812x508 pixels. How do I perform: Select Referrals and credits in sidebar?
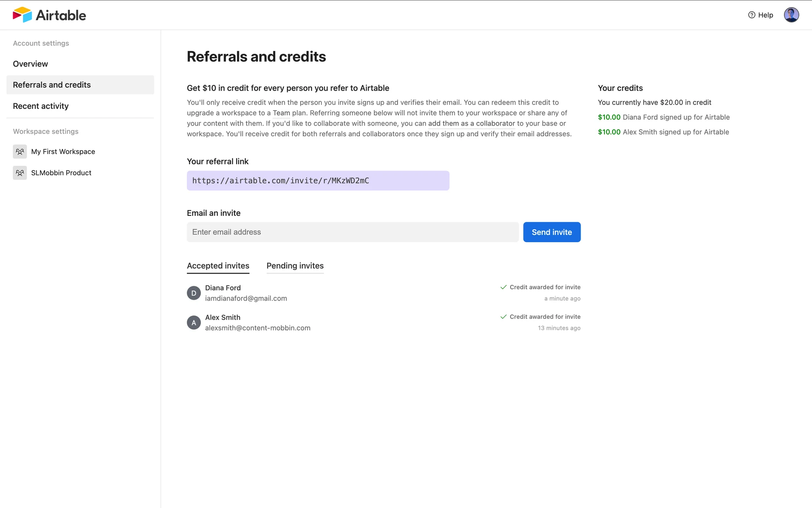pos(52,85)
